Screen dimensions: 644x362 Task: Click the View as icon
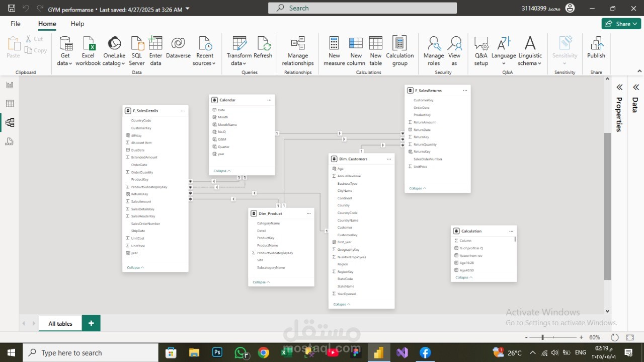[454, 44]
